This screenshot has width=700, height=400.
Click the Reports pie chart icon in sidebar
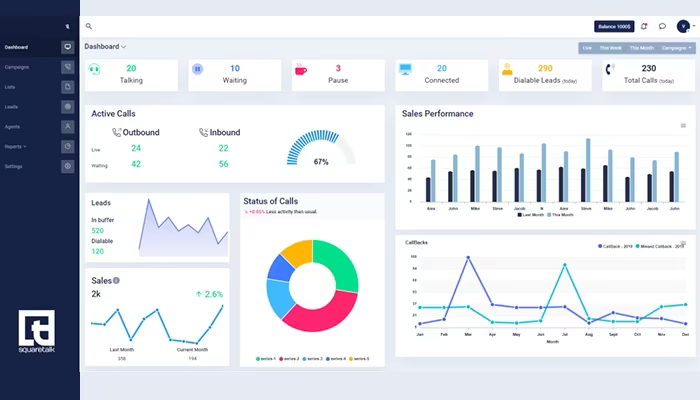point(68,146)
